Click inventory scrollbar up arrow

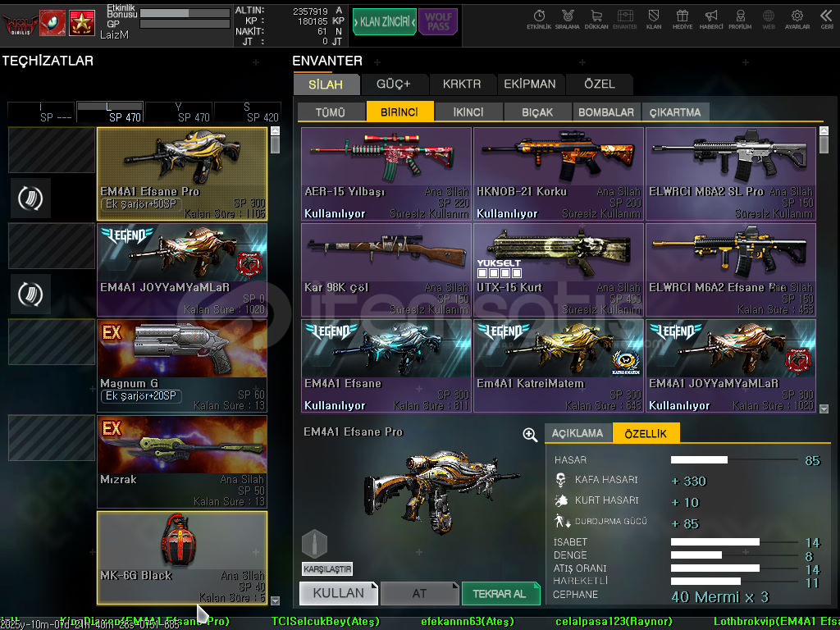click(824, 130)
